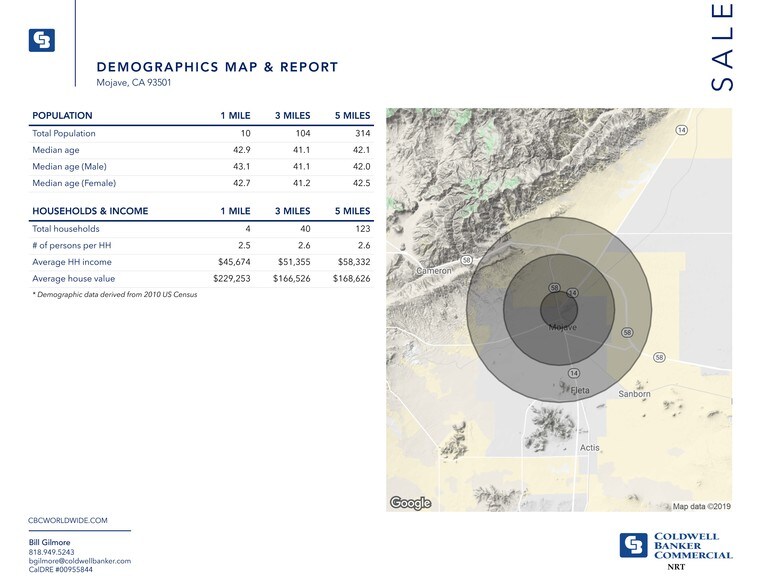Select the Median age value 42.9
The height and width of the screenshot is (588, 761).
tap(242, 150)
